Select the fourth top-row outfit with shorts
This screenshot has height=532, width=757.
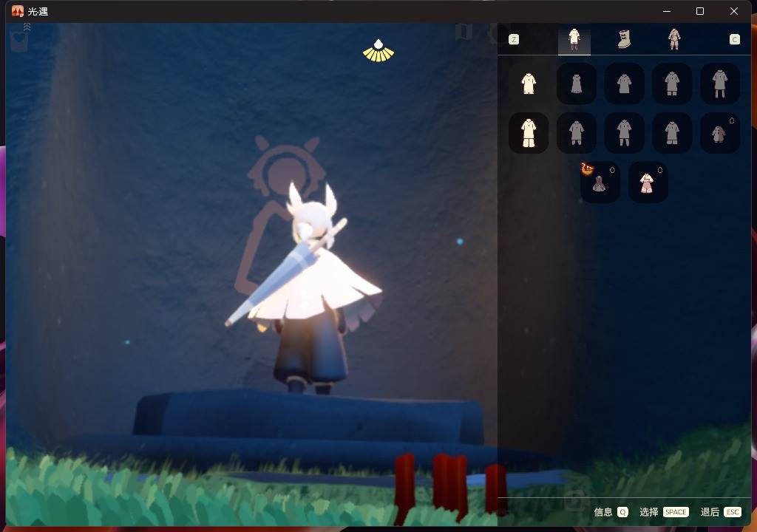tap(672, 83)
